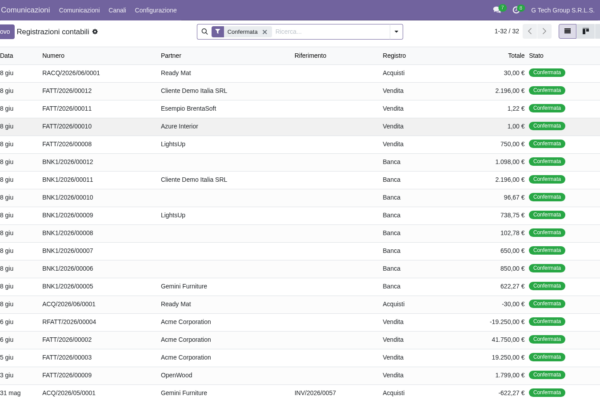The image size is (600, 400).
Task: Click reference INV/2026/0057
Action: tap(315, 393)
